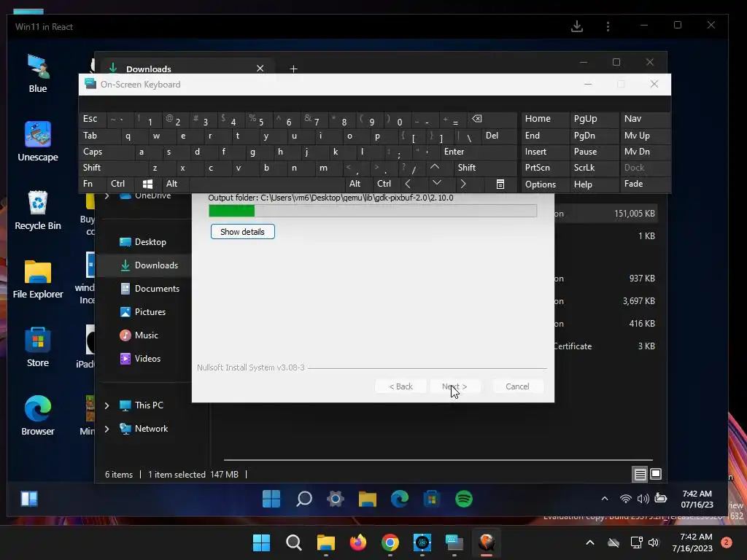Click Cancel in the installer dialog

pyautogui.click(x=517, y=386)
